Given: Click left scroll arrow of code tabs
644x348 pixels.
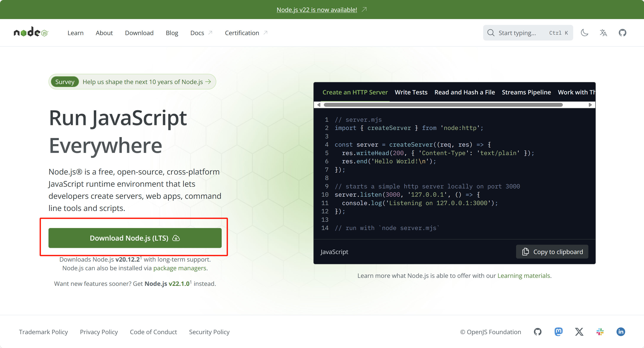Looking at the screenshot, I should coord(319,105).
